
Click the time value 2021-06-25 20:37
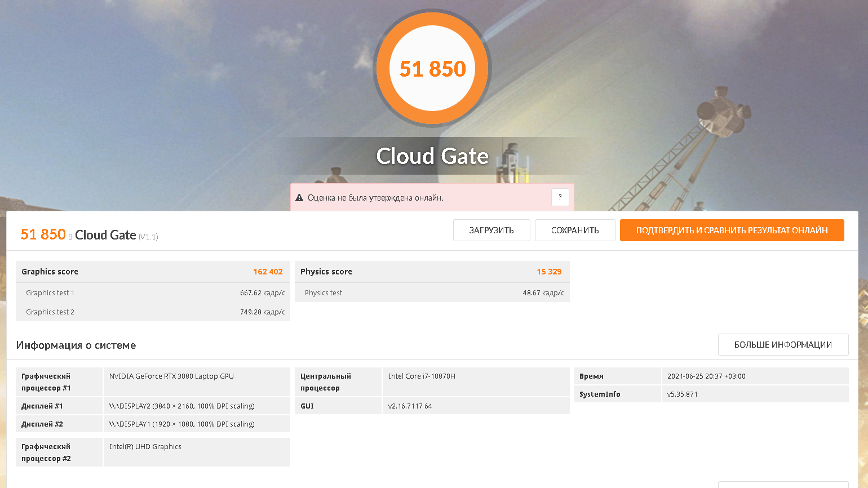(x=706, y=376)
